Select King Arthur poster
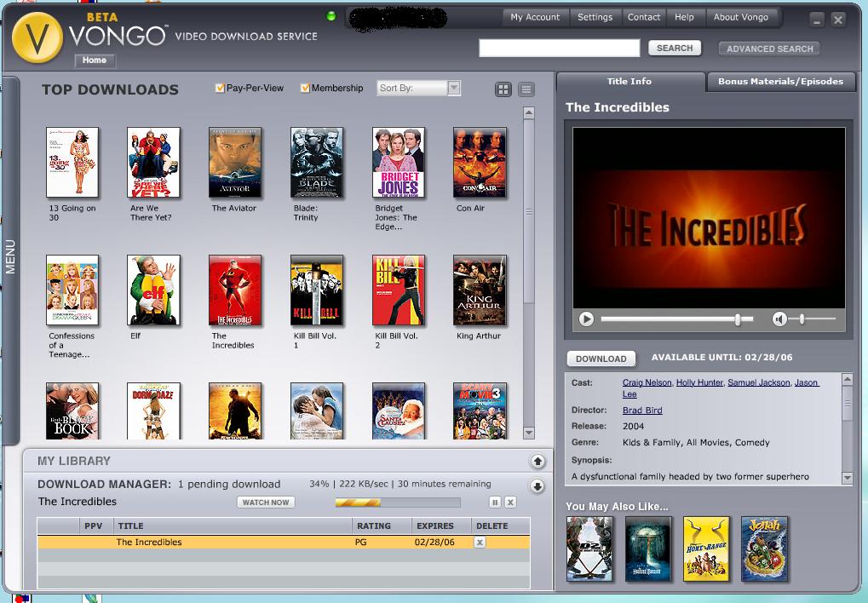Viewport: 868px width, 603px height. pyautogui.click(x=480, y=290)
